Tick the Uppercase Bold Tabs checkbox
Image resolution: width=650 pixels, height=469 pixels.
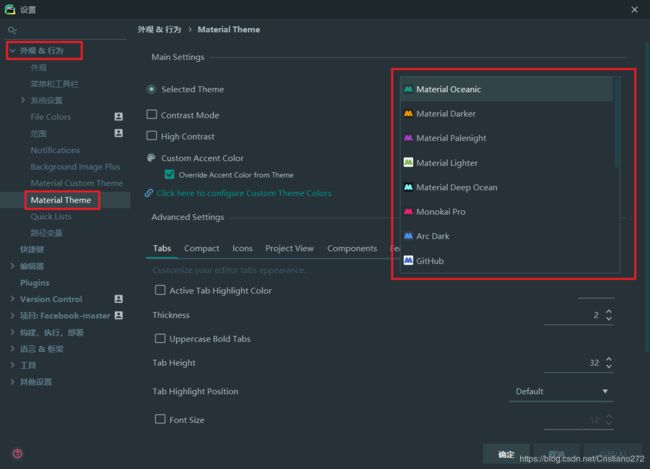[x=160, y=338]
